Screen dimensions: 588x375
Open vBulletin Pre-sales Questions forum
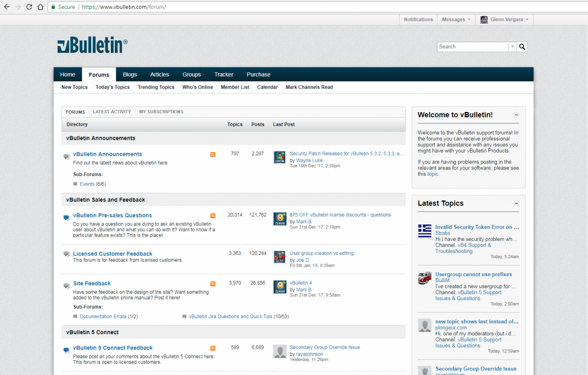tap(112, 215)
